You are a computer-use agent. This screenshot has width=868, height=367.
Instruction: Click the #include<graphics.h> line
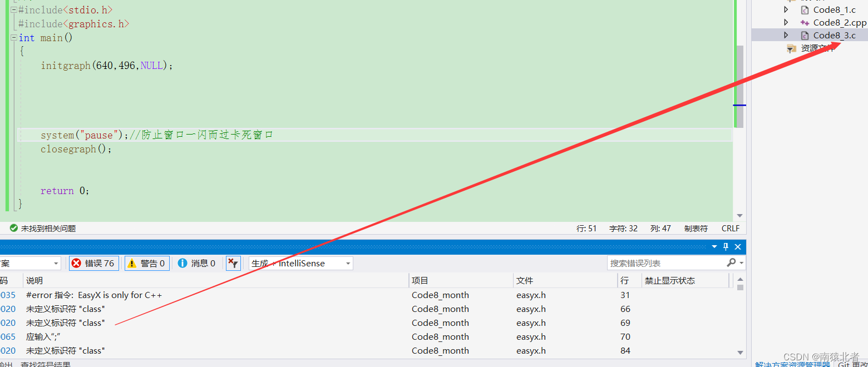[73, 24]
